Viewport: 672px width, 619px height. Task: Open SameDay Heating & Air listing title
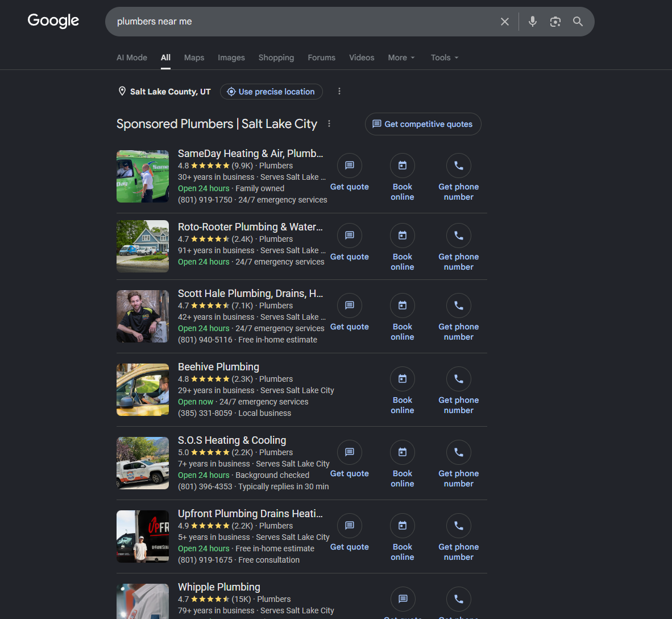pyautogui.click(x=250, y=154)
